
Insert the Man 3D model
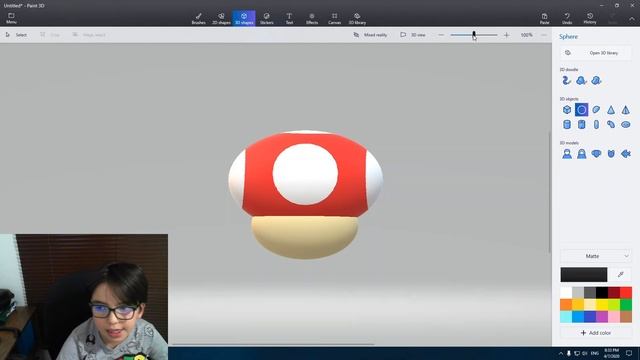(x=567, y=154)
